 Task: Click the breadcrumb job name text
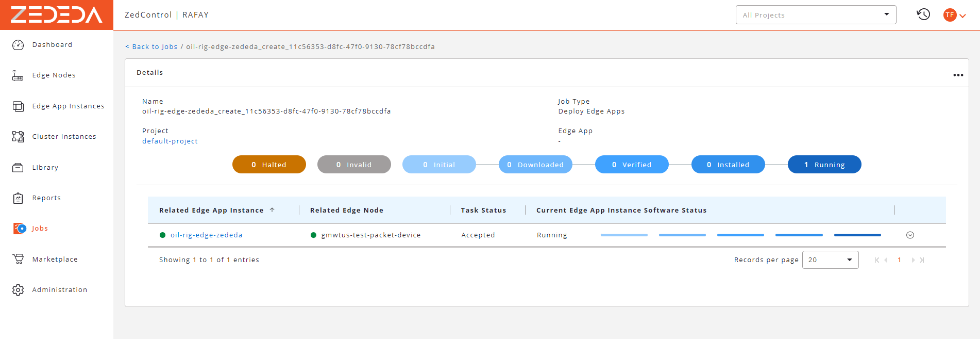[310, 47]
